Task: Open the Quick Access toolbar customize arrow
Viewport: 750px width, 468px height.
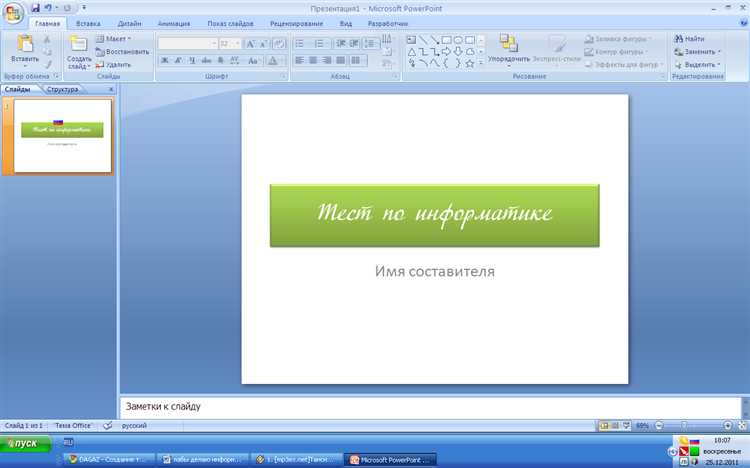Action: [84, 8]
